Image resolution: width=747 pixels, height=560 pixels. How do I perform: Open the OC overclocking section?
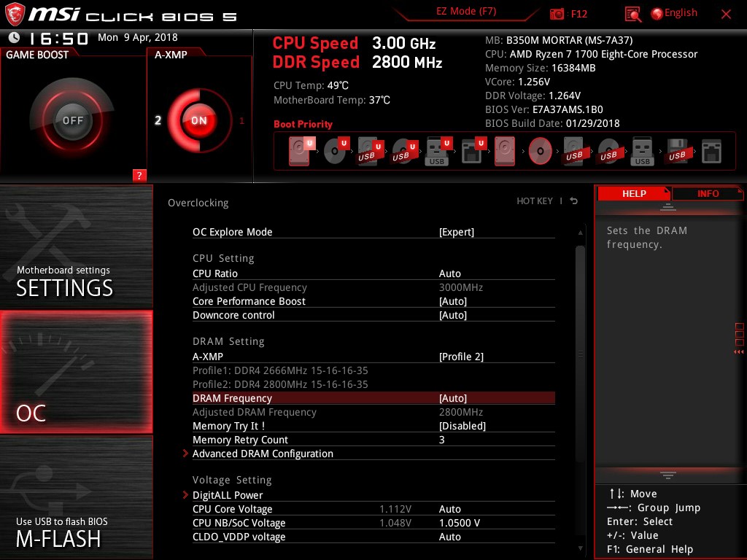click(76, 372)
